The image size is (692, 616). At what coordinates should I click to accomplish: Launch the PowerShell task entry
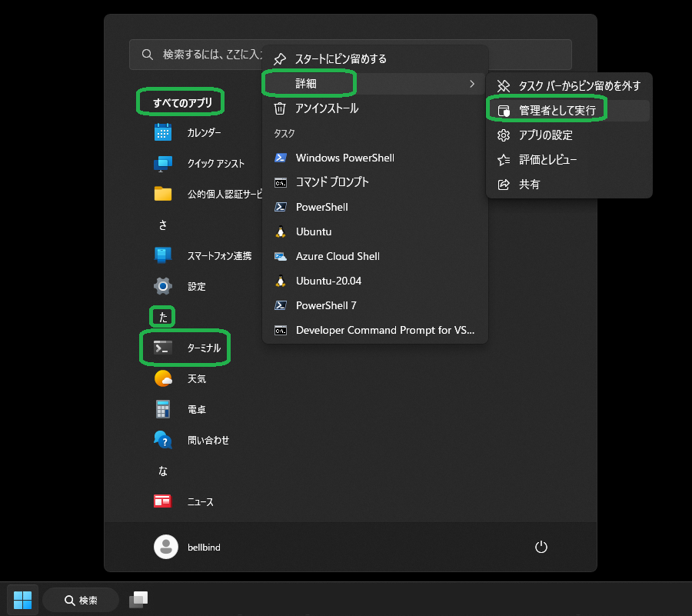click(x=374, y=207)
